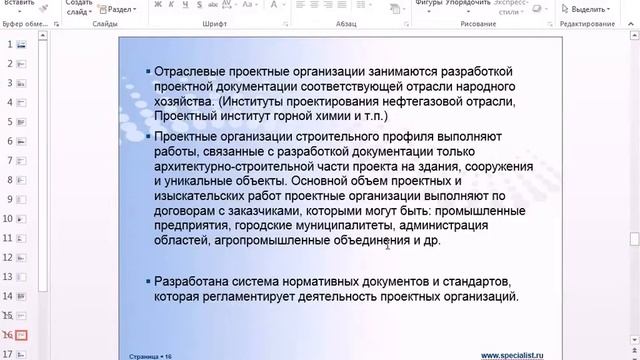Click the shape effects icon

[537, 9]
